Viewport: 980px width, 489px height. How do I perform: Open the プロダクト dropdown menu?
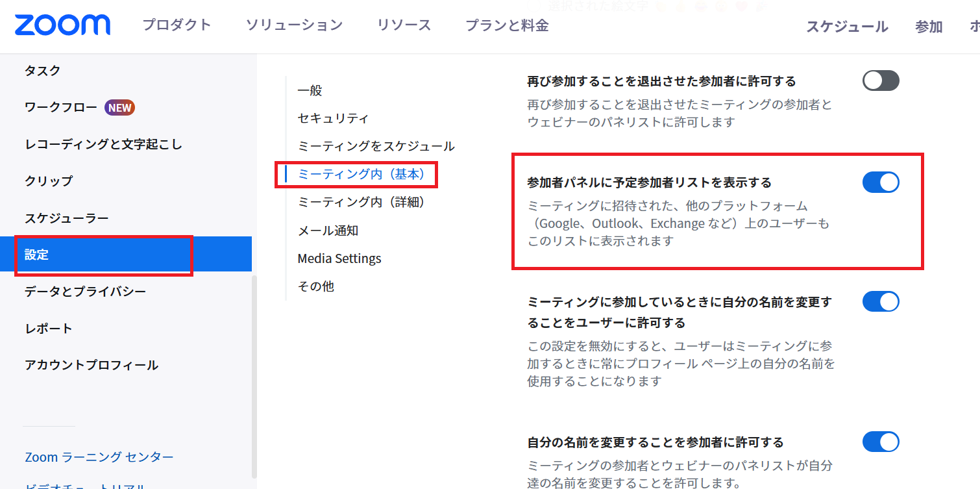pos(177,25)
